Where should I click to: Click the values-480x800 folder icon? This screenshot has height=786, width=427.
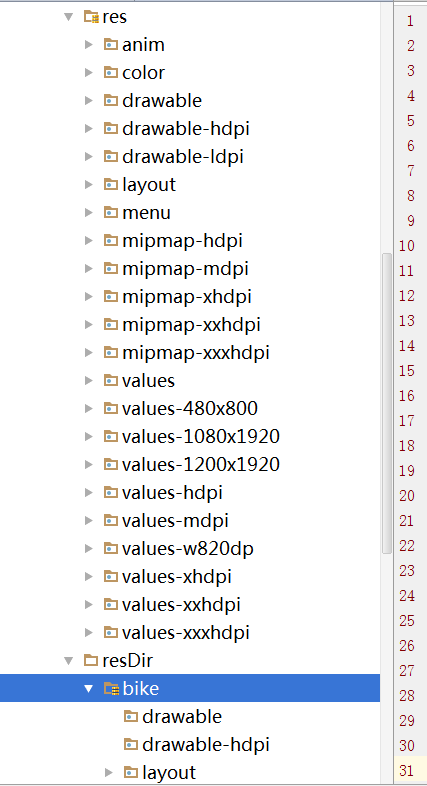point(111,409)
